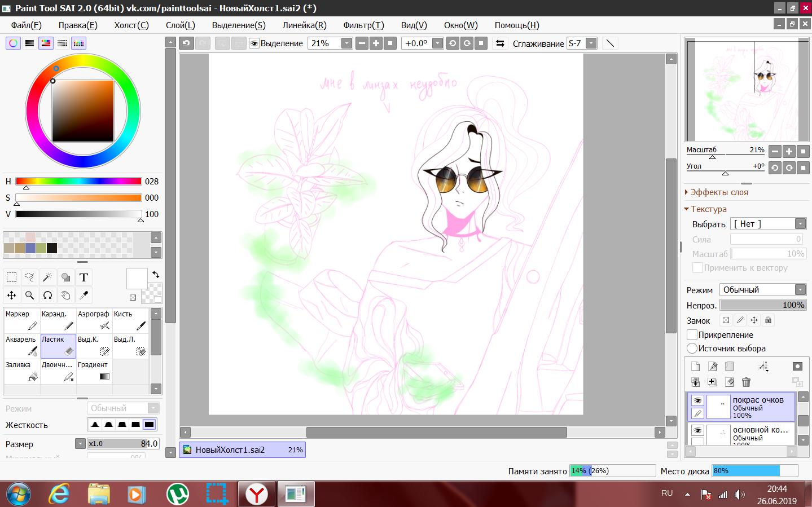Select the rotate canvas tool
Image resolution: width=812 pixels, height=507 pixels.
[47, 295]
